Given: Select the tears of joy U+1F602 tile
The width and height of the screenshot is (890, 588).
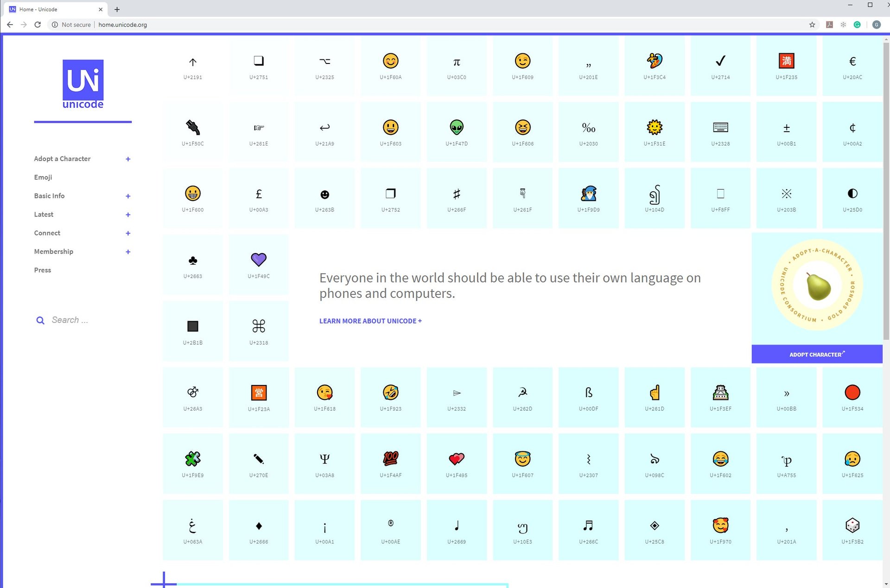Looking at the screenshot, I should coord(720,464).
